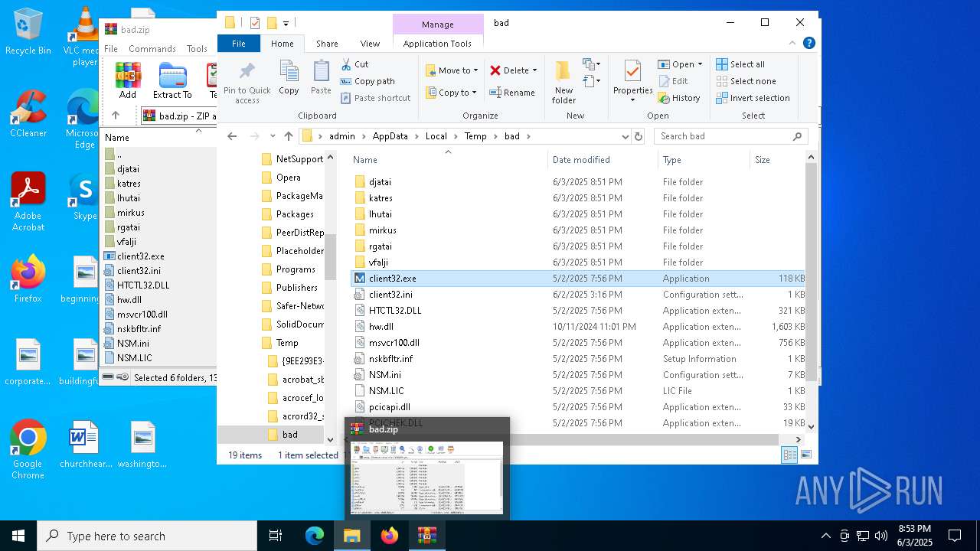This screenshot has width=980, height=551.
Task: Open Recycle Bin desktop icon
Action: pyautogui.click(x=28, y=31)
